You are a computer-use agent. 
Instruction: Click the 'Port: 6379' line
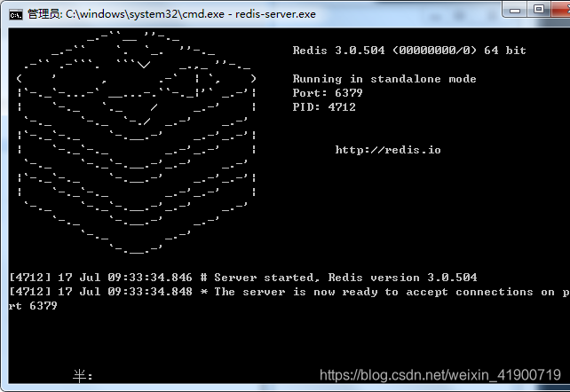tap(328, 93)
